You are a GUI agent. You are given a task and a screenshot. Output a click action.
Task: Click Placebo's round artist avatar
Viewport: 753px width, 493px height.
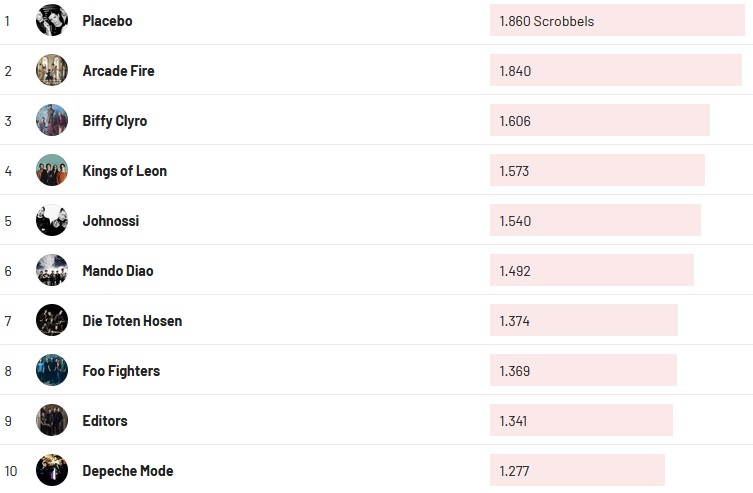point(52,21)
